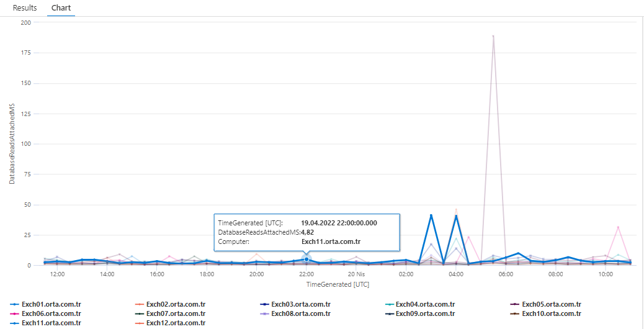Toggle the Exch12.orta.com.tr legend series
The width and height of the screenshot is (644, 329).
(170, 323)
